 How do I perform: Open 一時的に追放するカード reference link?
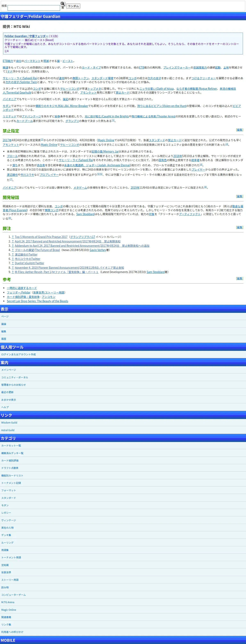[x=22, y=288]
